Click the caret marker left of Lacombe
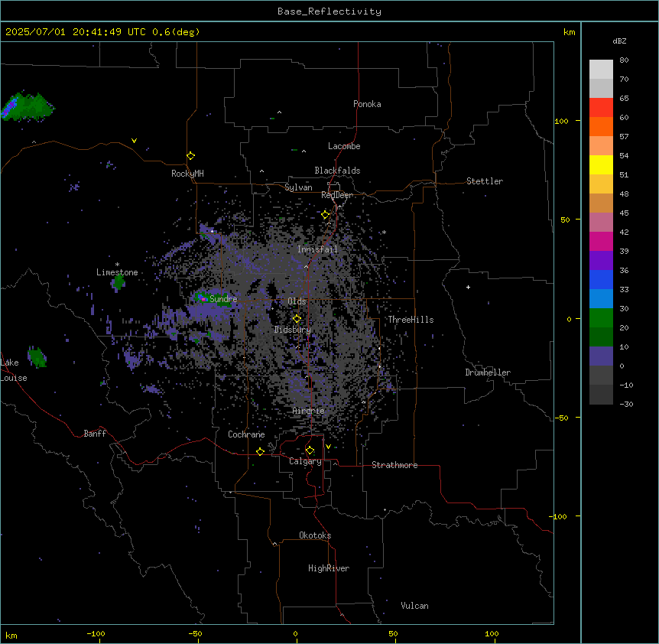Image resolution: width=659 pixels, height=644 pixels. pos(304,151)
